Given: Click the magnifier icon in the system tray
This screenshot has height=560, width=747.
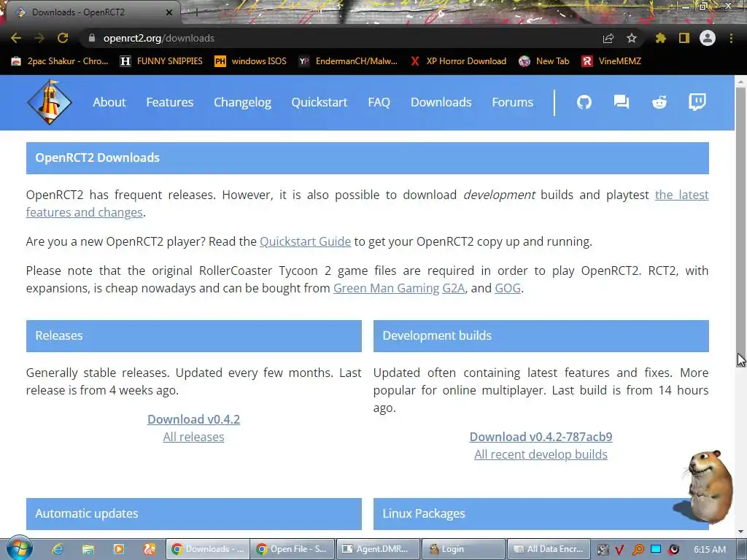Looking at the screenshot, I should (638, 550).
